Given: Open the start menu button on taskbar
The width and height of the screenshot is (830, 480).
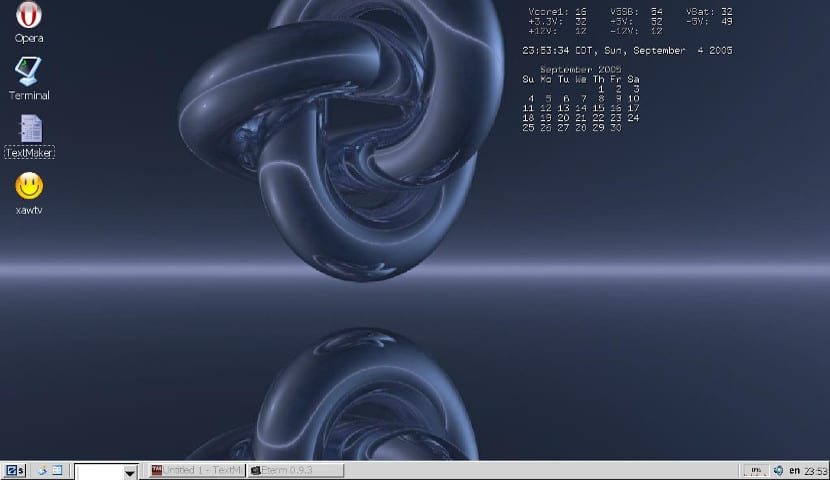Looking at the screenshot, I should (x=15, y=470).
